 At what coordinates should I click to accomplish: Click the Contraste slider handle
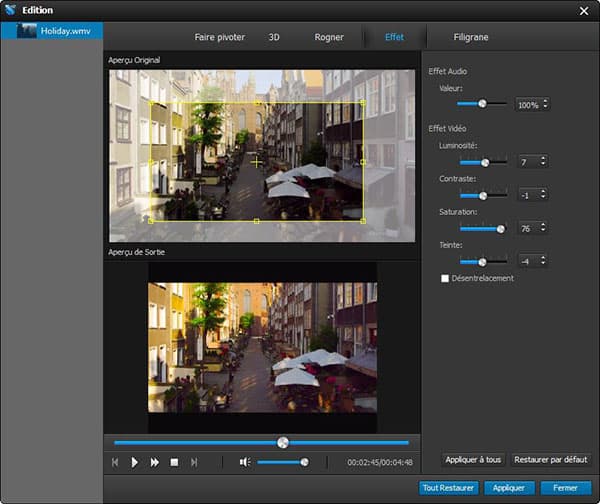point(482,196)
